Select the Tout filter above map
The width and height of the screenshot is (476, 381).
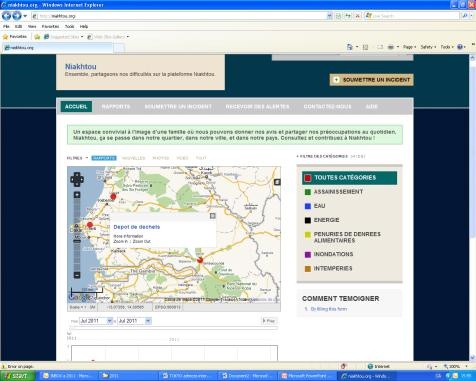pos(201,158)
